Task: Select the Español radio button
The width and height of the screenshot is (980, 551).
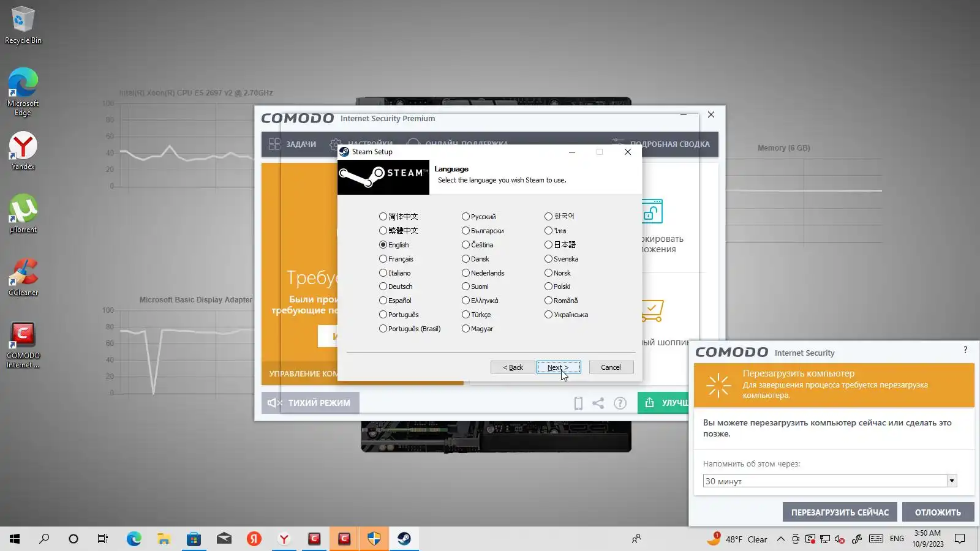Action: click(395, 301)
